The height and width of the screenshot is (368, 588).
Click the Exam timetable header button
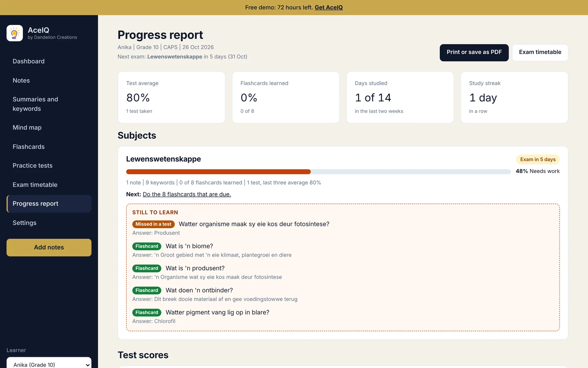(540, 52)
